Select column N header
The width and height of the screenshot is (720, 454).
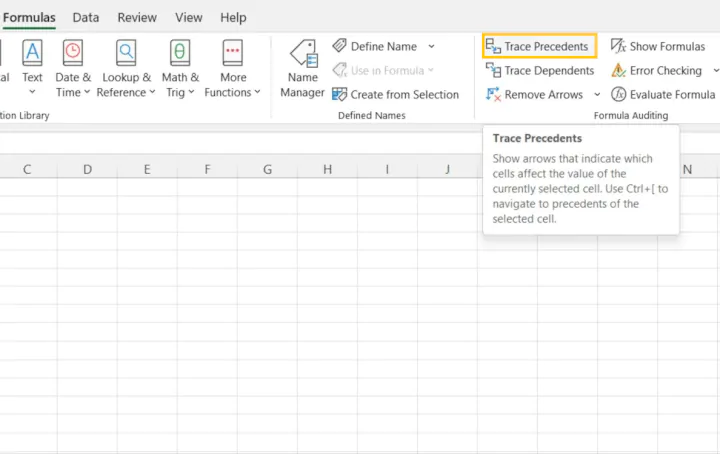(687, 169)
